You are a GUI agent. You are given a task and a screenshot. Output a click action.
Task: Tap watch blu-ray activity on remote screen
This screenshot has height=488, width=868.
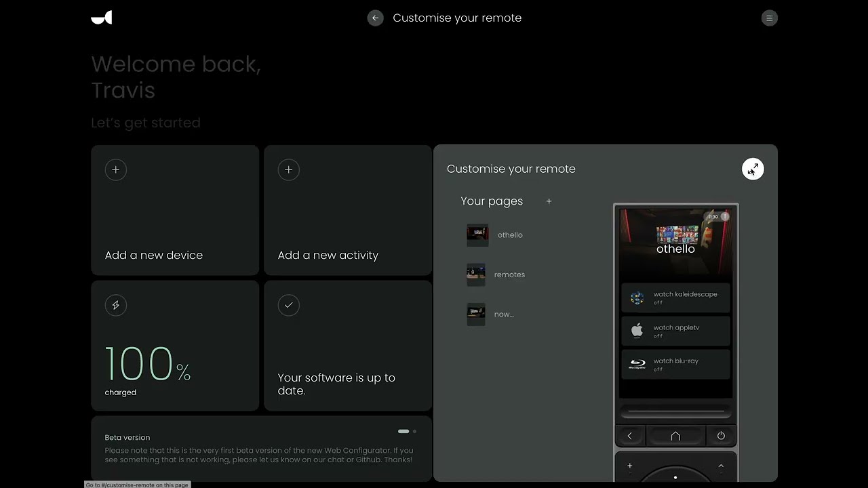coord(675,364)
